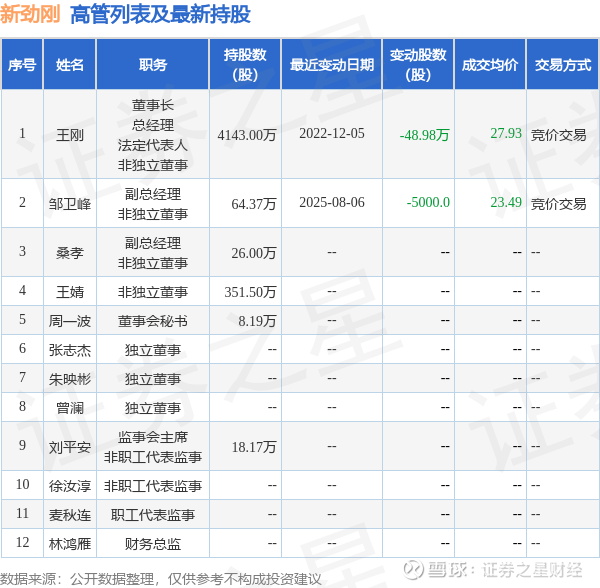Click the holdings value 26.00万

pyautogui.click(x=254, y=252)
